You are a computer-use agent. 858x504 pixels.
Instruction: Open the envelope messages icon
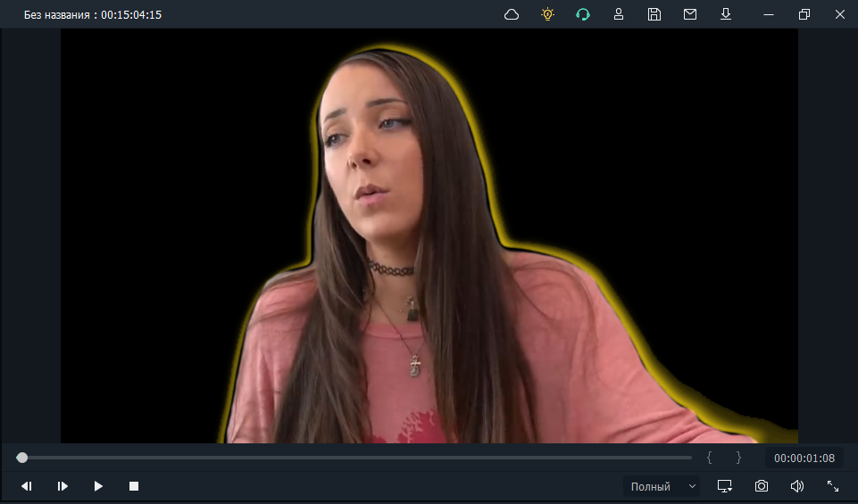pyautogui.click(x=690, y=14)
